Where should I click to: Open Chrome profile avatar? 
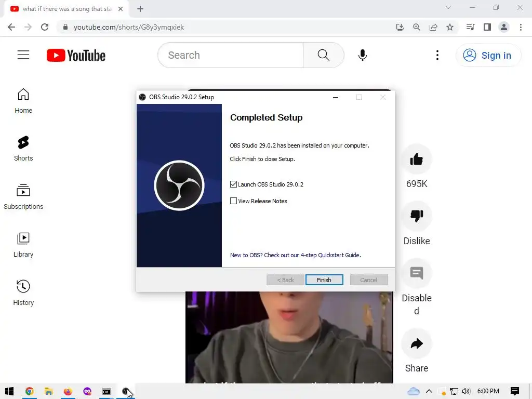pos(504,27)
